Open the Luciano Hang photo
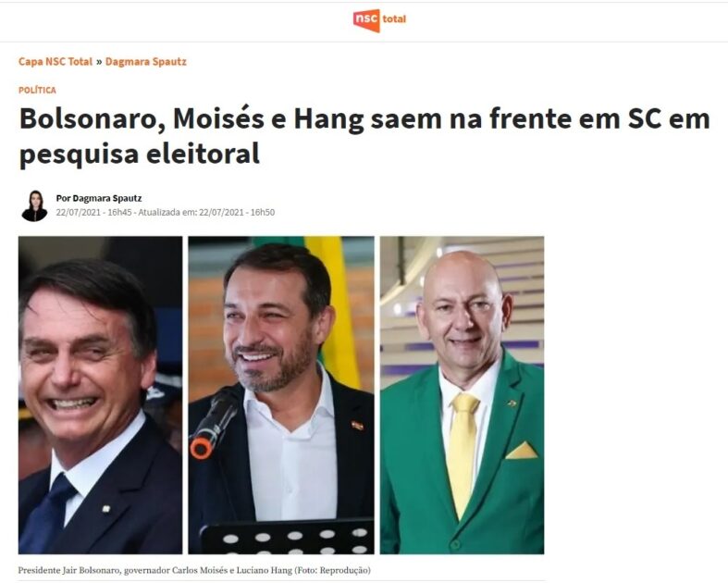 pyautogui.click(x=462, y=395)
